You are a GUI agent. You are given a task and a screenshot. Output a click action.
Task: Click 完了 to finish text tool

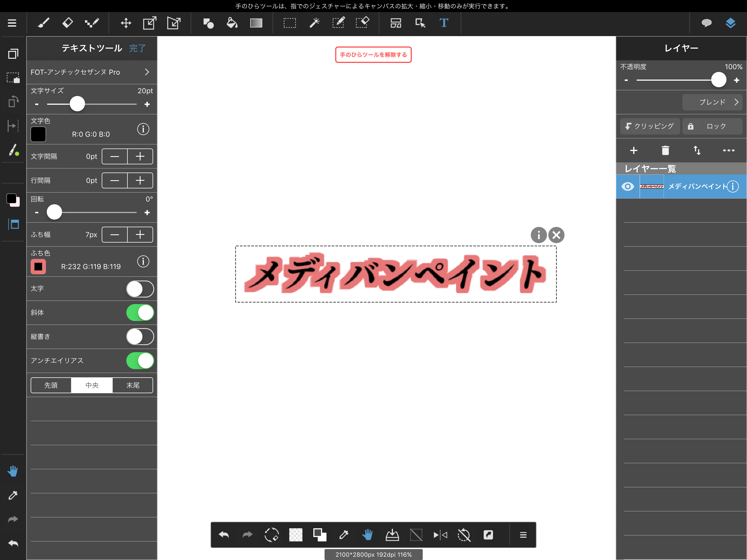pos(138,48)
